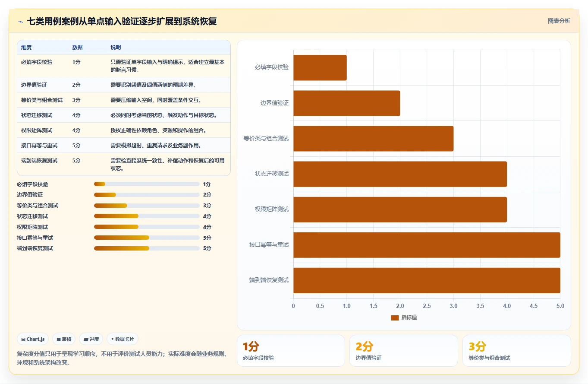Screen dimensions: 588x384
Task: Click the 边界值验证 progress bar
Action: click(x=147, y=195)
